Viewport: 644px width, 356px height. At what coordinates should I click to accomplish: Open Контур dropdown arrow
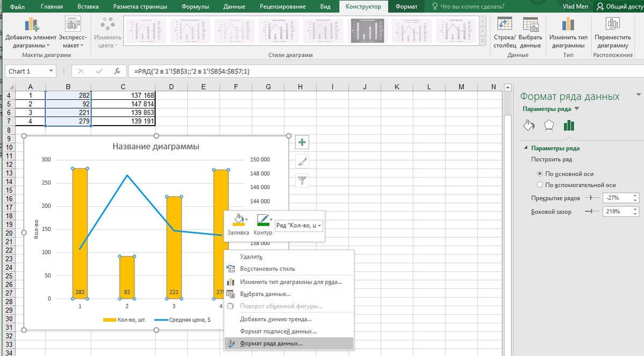click(272, 220)
